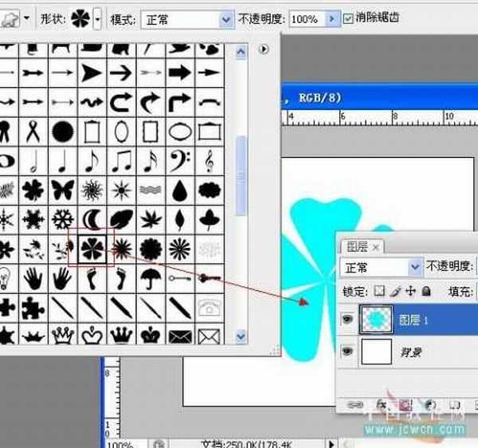Viewport: 478px width, 448px height.
Task: Click the lock all icon in Layers panel
Action: (425, 292)
